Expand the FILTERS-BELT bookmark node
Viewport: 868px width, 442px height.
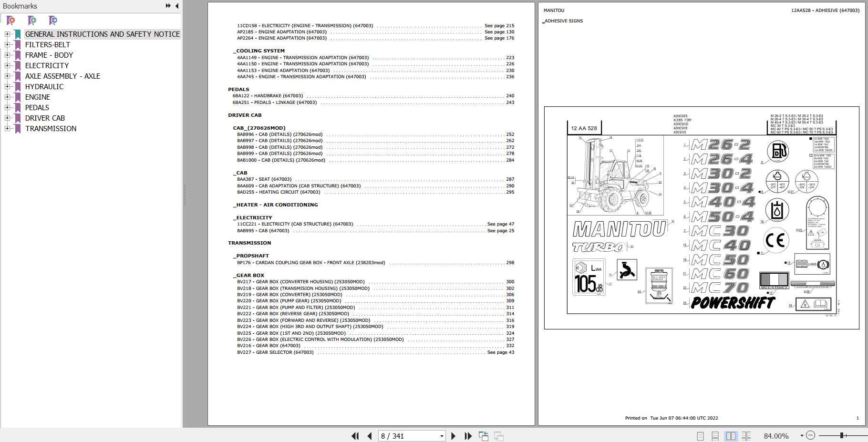pyautogui.click(x=7, y=44)
